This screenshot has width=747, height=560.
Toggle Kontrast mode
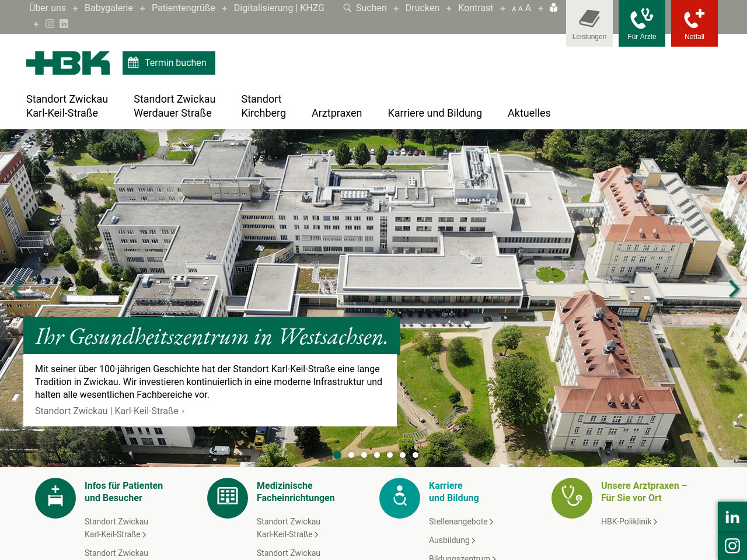(475, 8)
